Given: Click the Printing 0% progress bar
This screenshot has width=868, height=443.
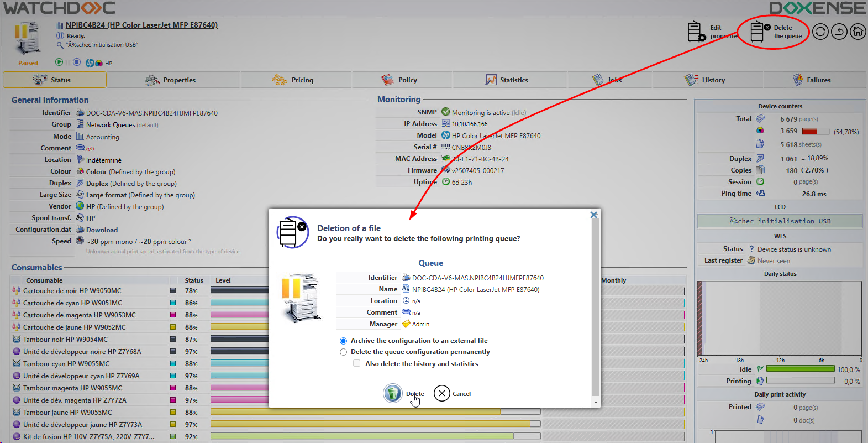Looking at the screenshot, I should tap(801, 381).
